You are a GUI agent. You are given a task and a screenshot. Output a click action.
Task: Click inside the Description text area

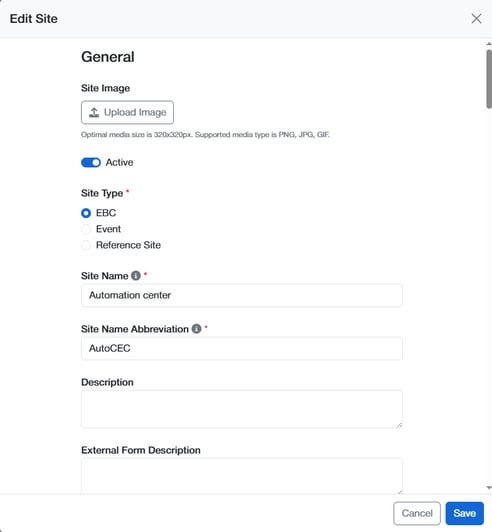point(242,409)
